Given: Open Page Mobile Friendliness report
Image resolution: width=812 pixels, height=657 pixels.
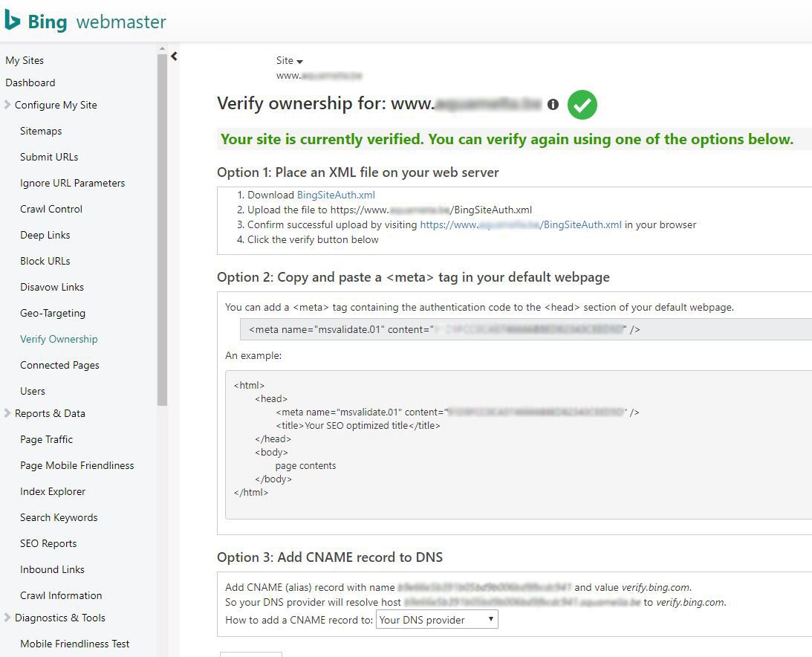Looking at the screenshot, I should (77, 465).
